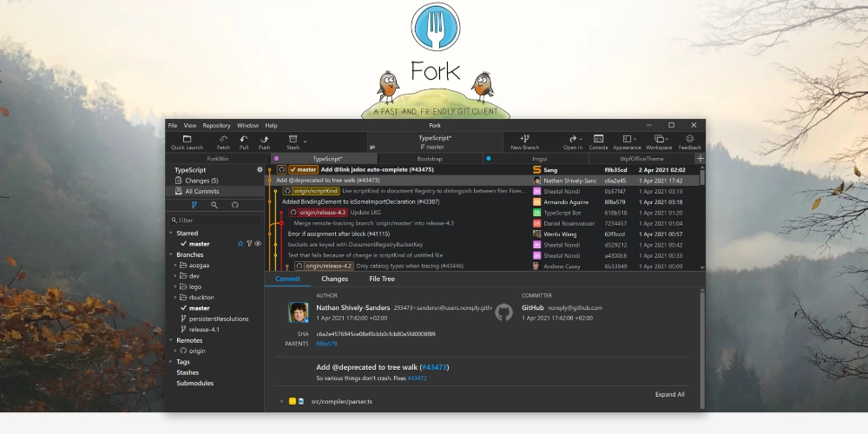Open the Appearance dropdown arrow

(x=635, y=139)
